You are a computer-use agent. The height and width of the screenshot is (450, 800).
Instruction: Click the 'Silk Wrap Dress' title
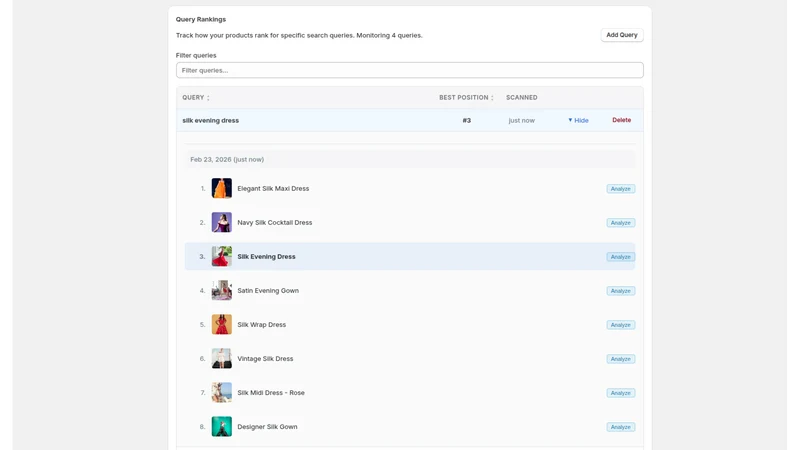click(x=261, y=324)
